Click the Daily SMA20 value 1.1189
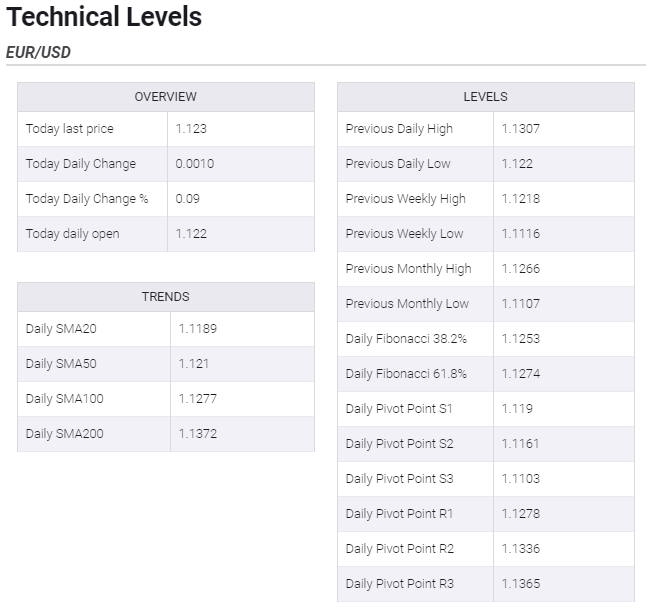 (198, 329)
